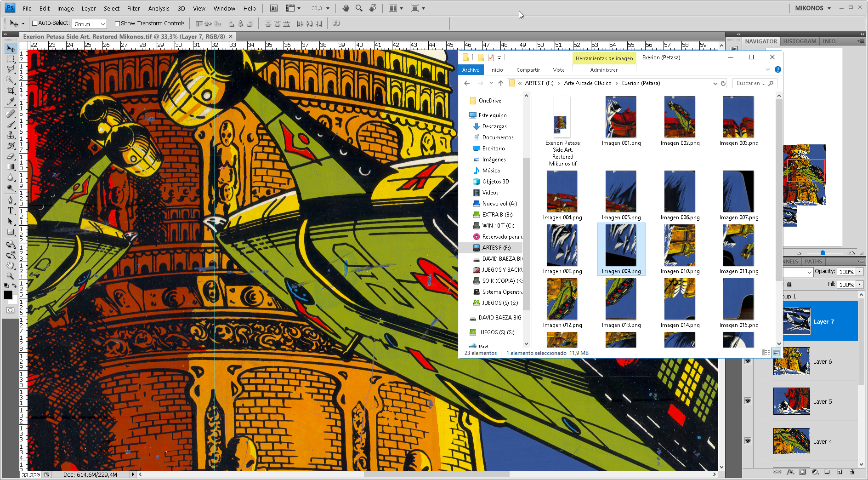The width and height of the screenshot is (868, 480).
Task: Toggle visibility of Layer 5
Action: (x=748, y=401)
